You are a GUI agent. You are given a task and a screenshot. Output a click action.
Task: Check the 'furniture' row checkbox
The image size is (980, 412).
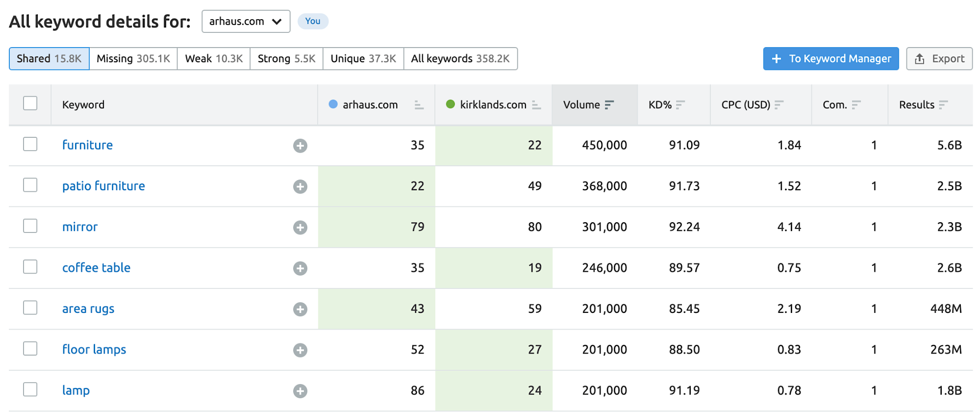[x=30, y=144]
